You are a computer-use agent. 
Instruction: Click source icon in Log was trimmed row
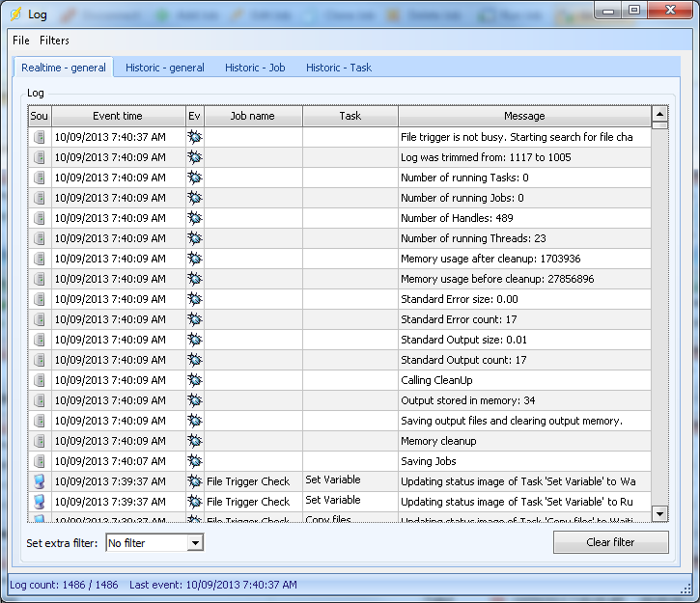point(40,157)
